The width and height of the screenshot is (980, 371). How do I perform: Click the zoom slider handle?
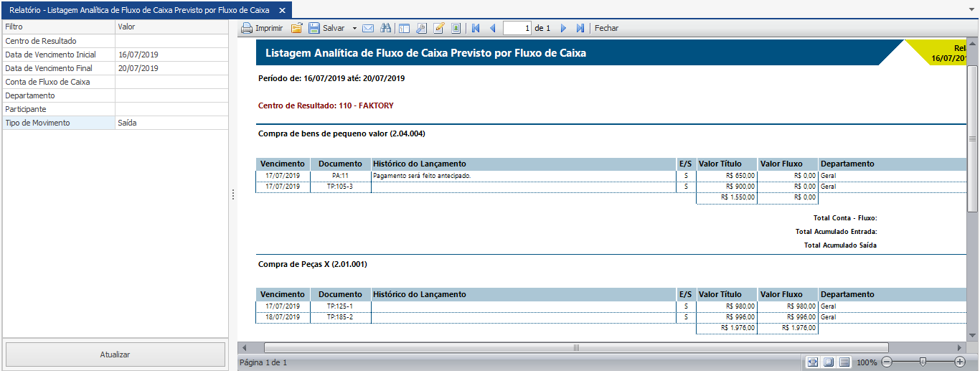[x=923, y=362]
